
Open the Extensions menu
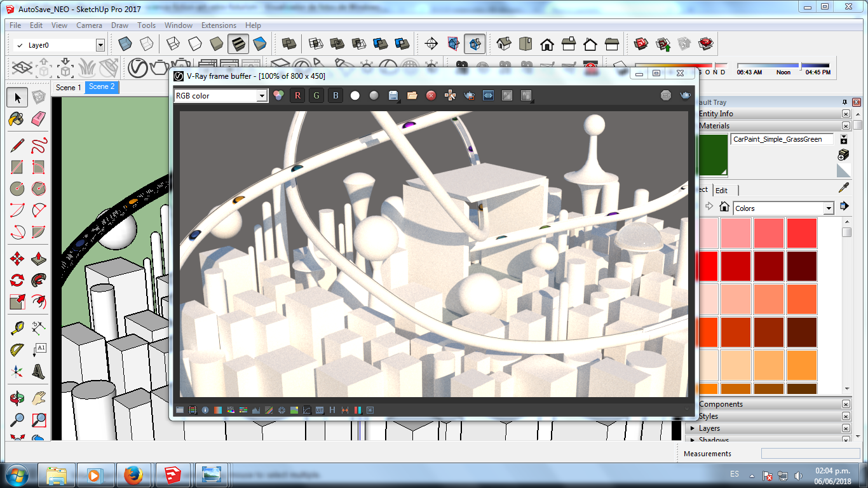click(x=219, y=25)
